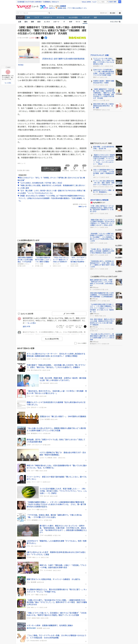Open the イオンモール熊本 従業員の避難誘導 article
The height and width of the screenshot is (644, 138).
pyautogui.click(x=50, y=626)
